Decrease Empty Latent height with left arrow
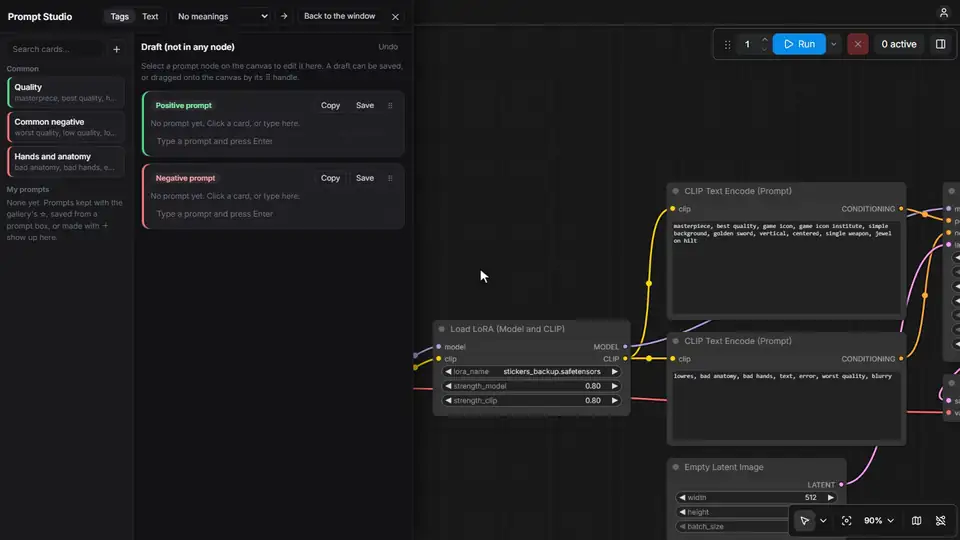This screenshot has height=540, width=960. tap(682, 512)
